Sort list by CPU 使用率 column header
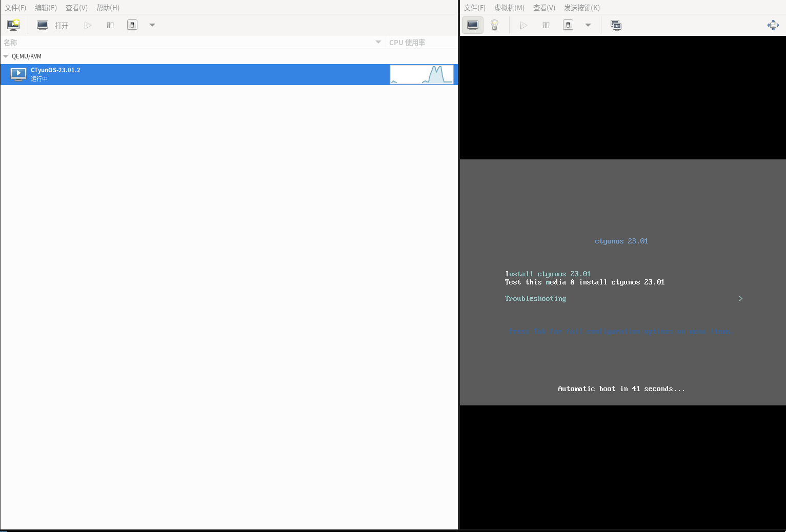 coord(421,43)
